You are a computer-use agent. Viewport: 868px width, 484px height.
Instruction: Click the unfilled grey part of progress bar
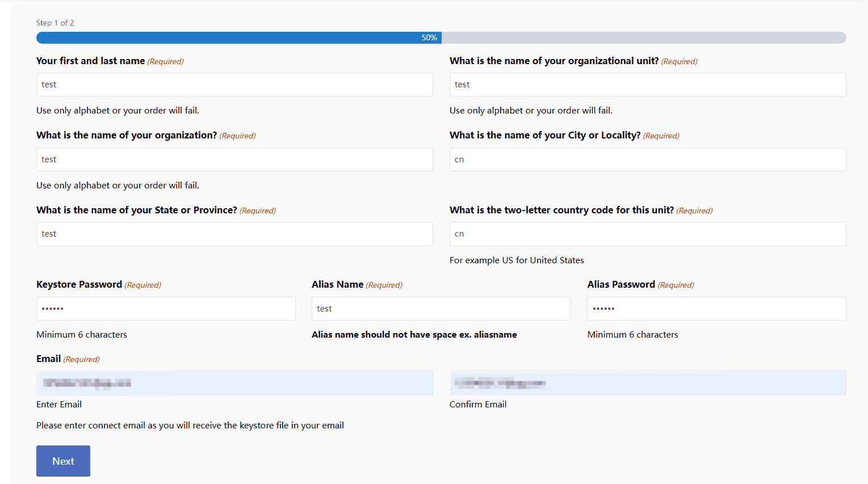tap(643, 37)
